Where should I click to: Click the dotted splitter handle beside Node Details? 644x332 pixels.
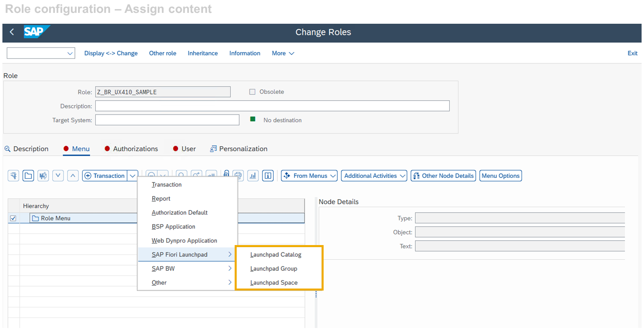(316, 295)
